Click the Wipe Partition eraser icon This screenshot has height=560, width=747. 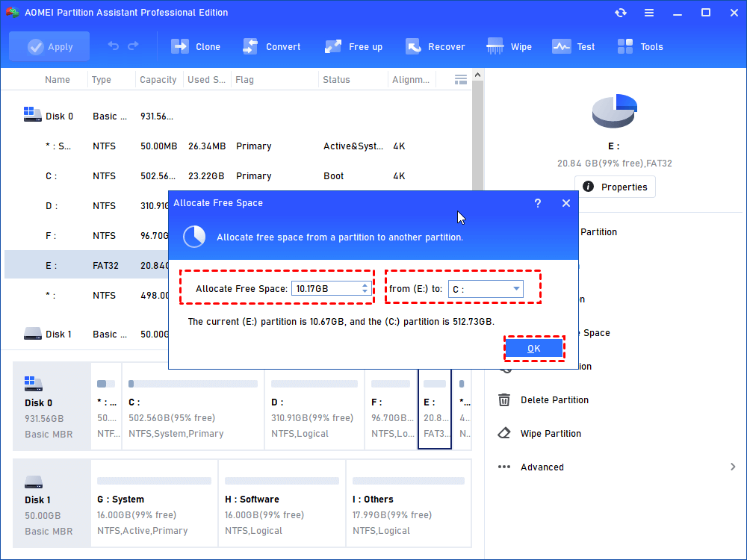(504, 433)
